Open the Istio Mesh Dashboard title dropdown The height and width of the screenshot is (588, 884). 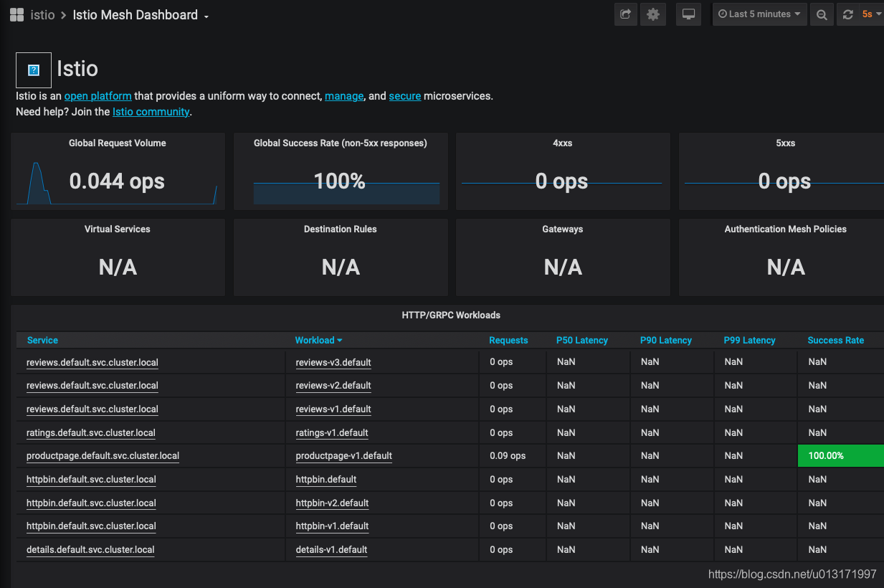pos(141,15)
